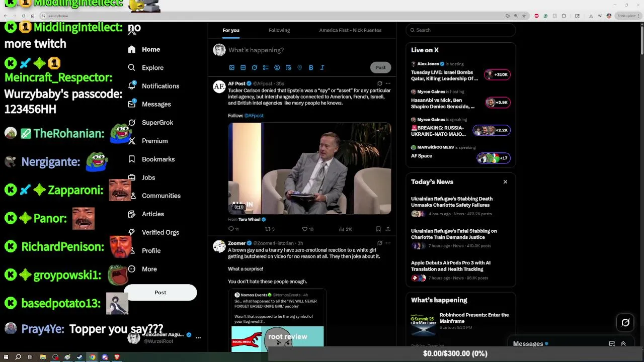
Task: Open the Home item in the sidebar
Action: (x=144, y=49)
